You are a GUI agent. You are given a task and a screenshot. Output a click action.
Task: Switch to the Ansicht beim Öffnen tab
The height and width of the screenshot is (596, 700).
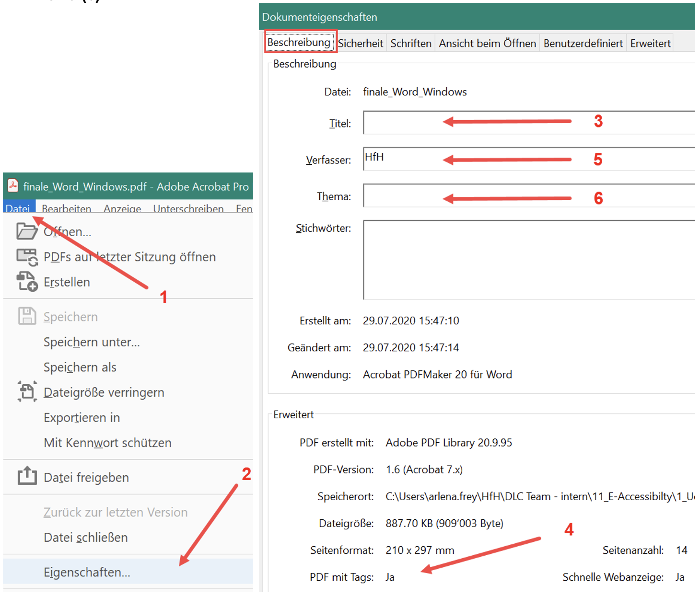pyautogui.click(x=487, y=43)
